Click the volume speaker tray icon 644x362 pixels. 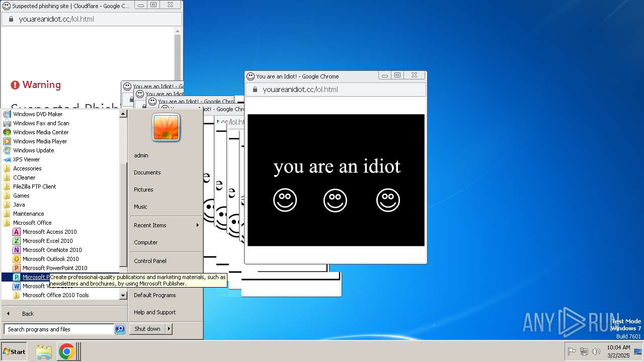(596, 351)
